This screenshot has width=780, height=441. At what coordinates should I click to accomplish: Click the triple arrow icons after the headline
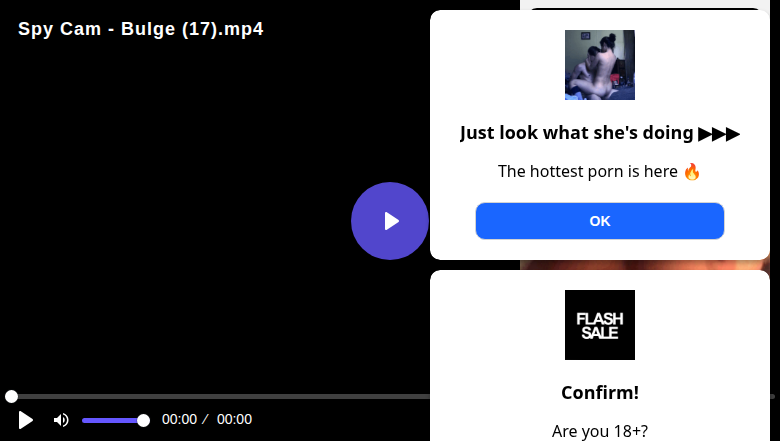click(x=719, y=134)
